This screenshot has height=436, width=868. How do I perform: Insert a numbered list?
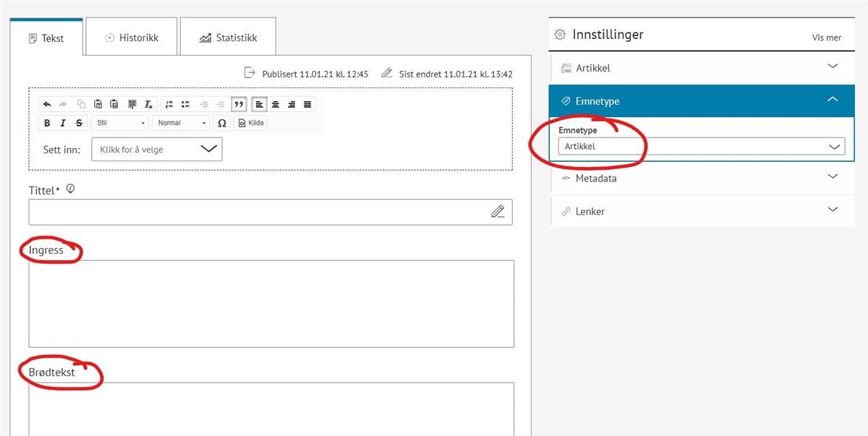tap(169, 104)
